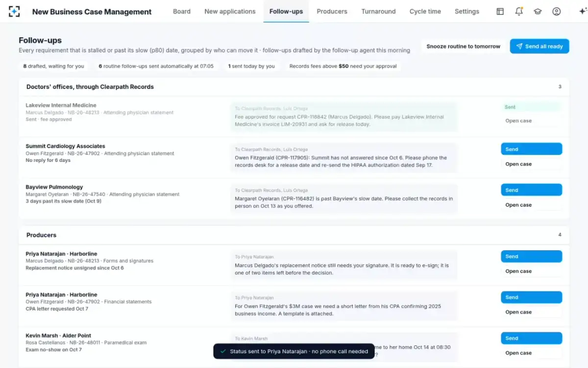Image resolution: width=588 pixels, height=368 pixels.
Task: Open the user profile icon
Action: pos(556,11)
